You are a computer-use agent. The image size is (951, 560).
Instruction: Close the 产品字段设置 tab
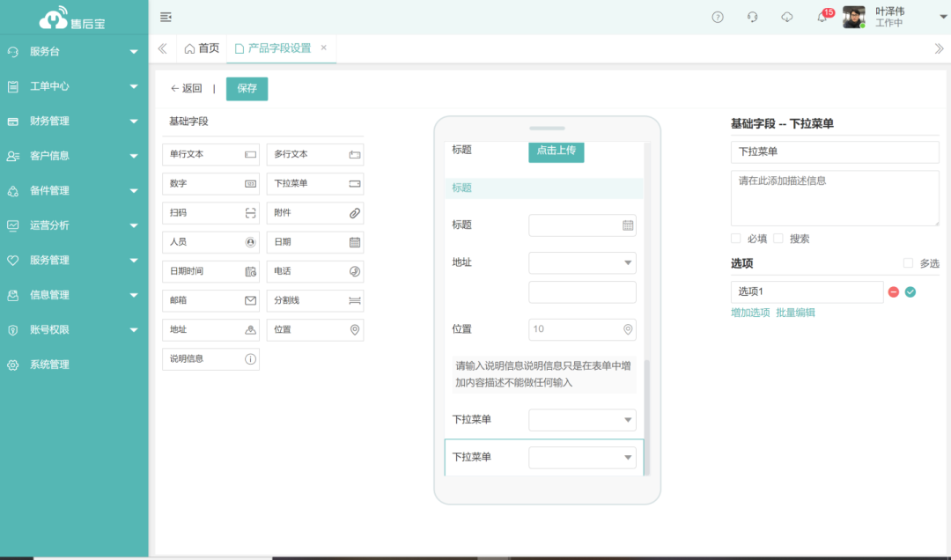pyautogui.click(x=323, y=48)
